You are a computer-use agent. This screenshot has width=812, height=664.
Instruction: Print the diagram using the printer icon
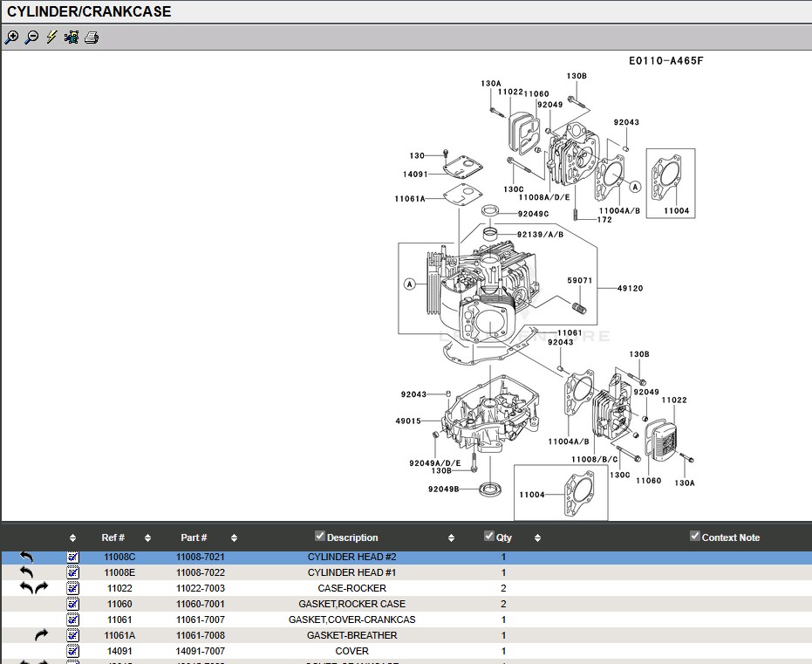(x=92, y=38)
